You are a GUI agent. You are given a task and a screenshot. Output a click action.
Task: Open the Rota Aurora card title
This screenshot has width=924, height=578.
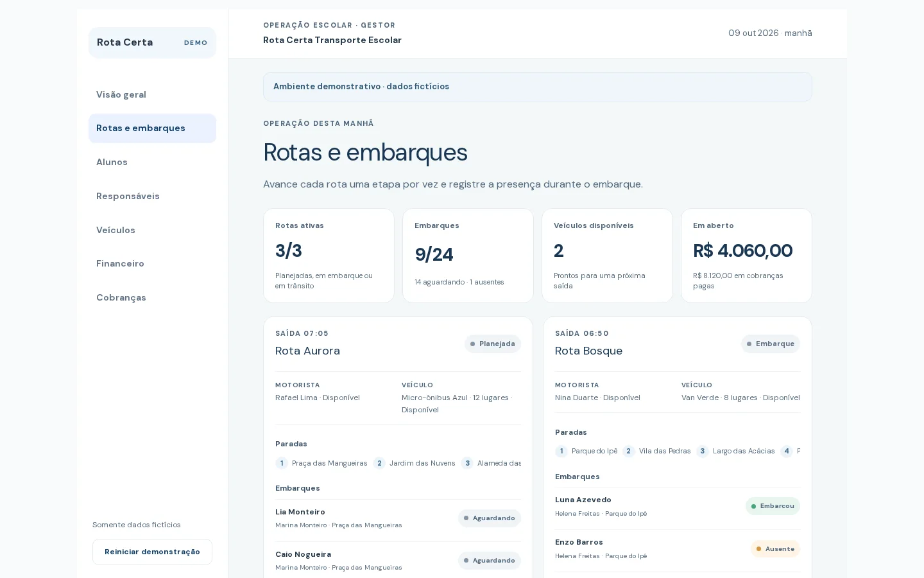point(307,351)
